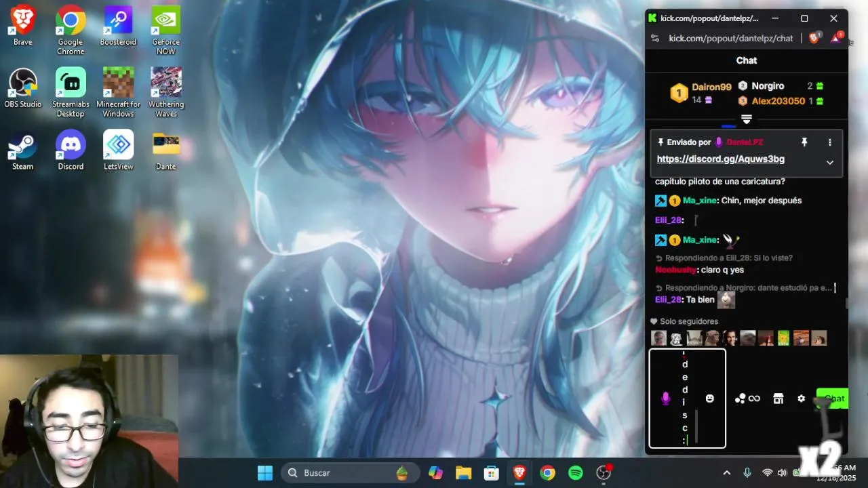Image resolution: width=868 pixels, height=488 pixels.
Task: Open Dairon99 top gifter entry
Action: (x=701, y=93)
